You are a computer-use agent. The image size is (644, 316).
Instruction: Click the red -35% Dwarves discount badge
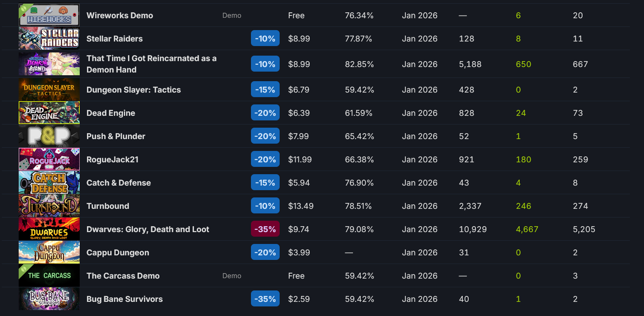[265, 229]
